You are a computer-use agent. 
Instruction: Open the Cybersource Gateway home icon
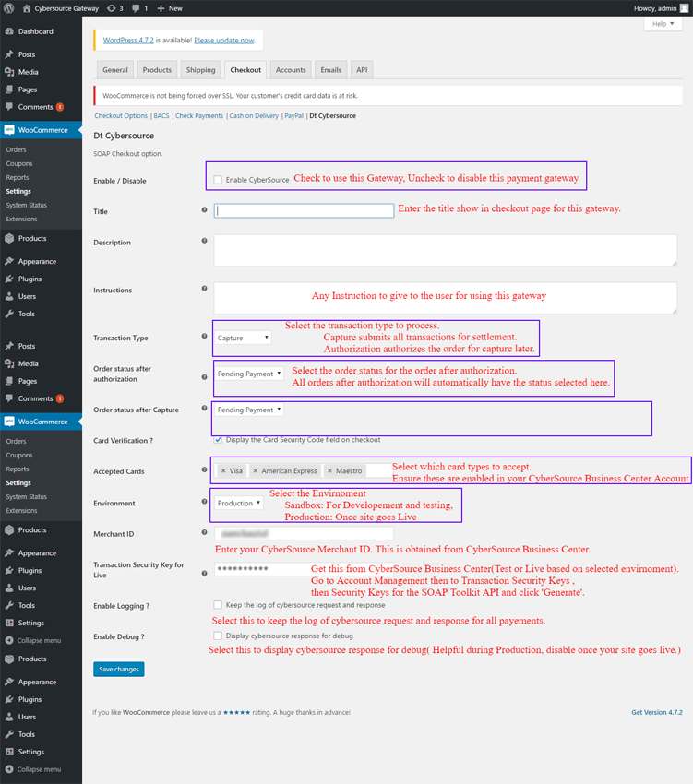(x=27, y=8)
